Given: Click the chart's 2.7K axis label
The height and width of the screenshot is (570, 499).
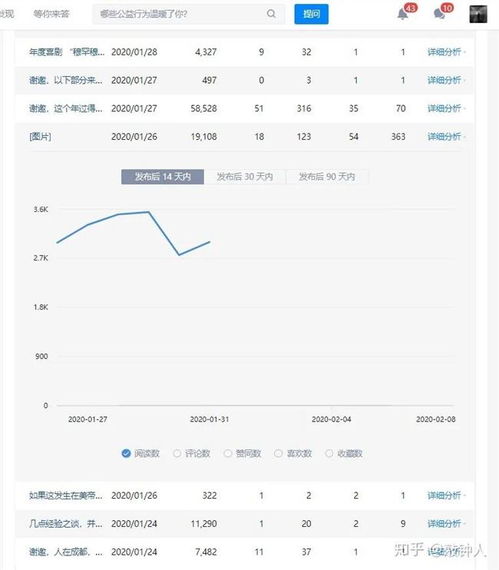Looking at the screenshot, I should tap(41, 258).
